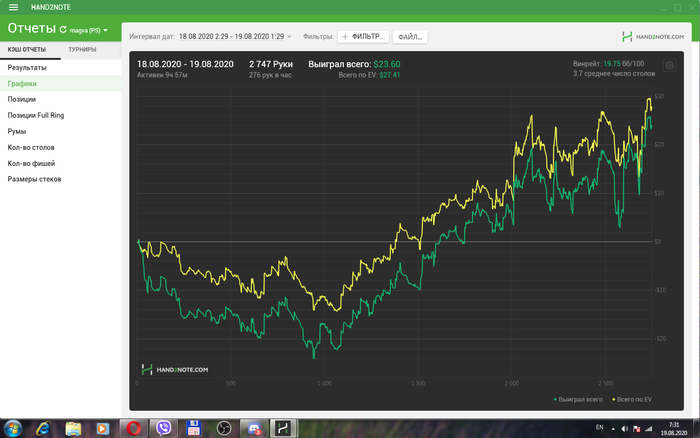Click the Винрейт 19.75 бб/100 text
Screen dimensions: 700x438
tap(608, 64)
